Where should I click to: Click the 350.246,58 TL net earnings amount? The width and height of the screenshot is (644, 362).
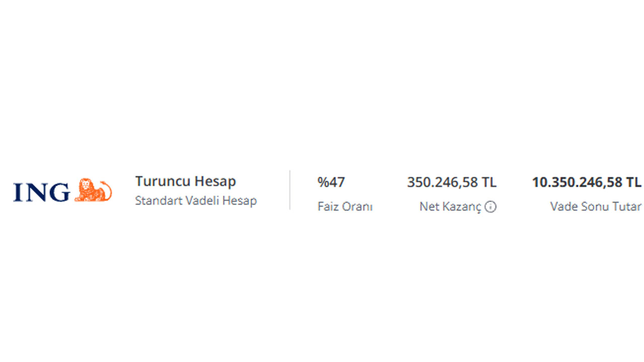(x=452, y=182)
